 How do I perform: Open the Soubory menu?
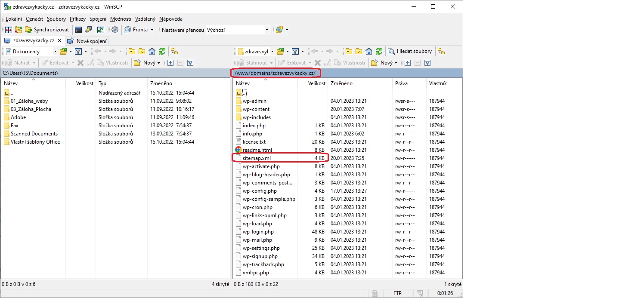click(x=56, y=19)
